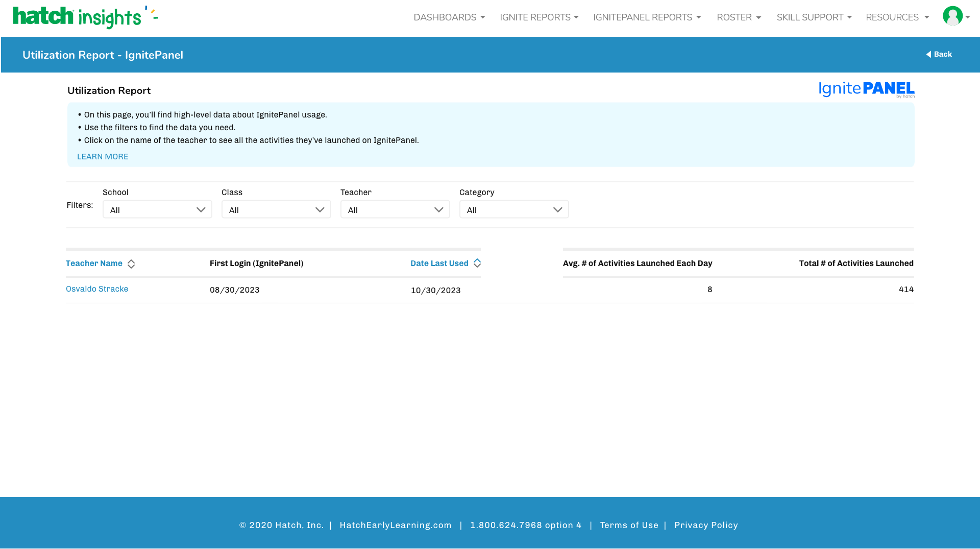Click Total # of Activities Launched header
The image size is (980, 549).
click(x=856, y=264)
